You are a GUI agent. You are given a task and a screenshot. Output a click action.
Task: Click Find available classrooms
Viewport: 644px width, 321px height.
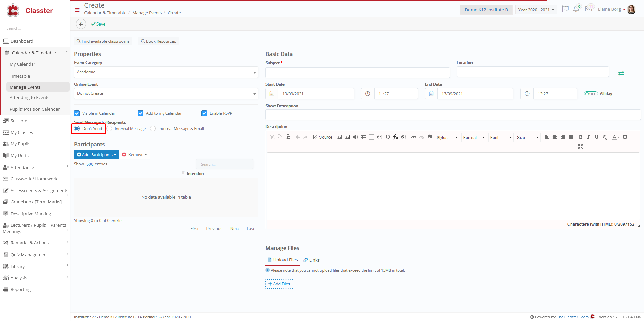pyautogui.click(x=103, y=41)
